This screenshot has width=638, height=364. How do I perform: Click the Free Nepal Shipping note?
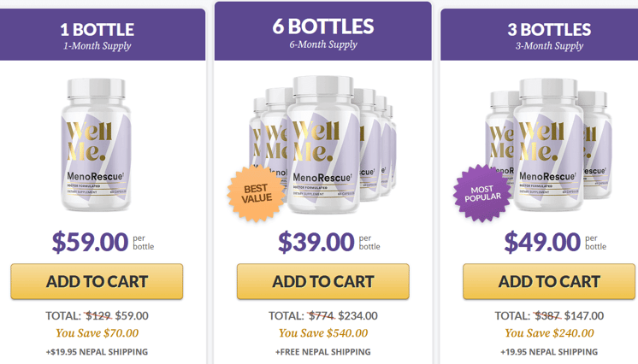323,352
